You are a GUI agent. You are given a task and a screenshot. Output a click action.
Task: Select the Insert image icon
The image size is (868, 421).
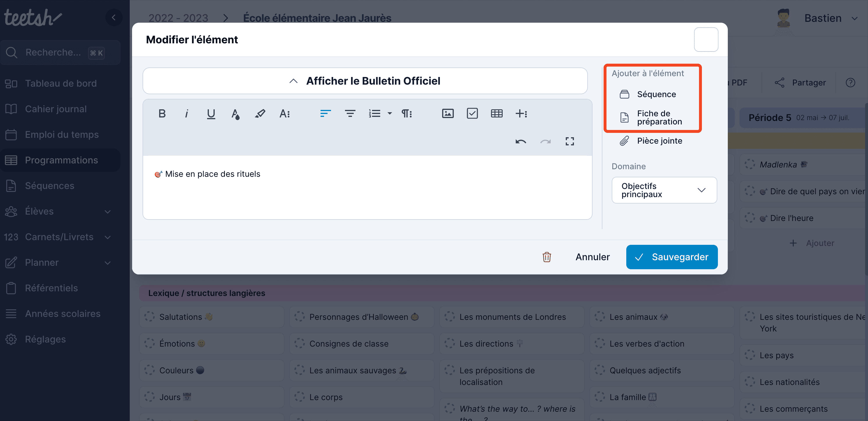tap(448, 113)
